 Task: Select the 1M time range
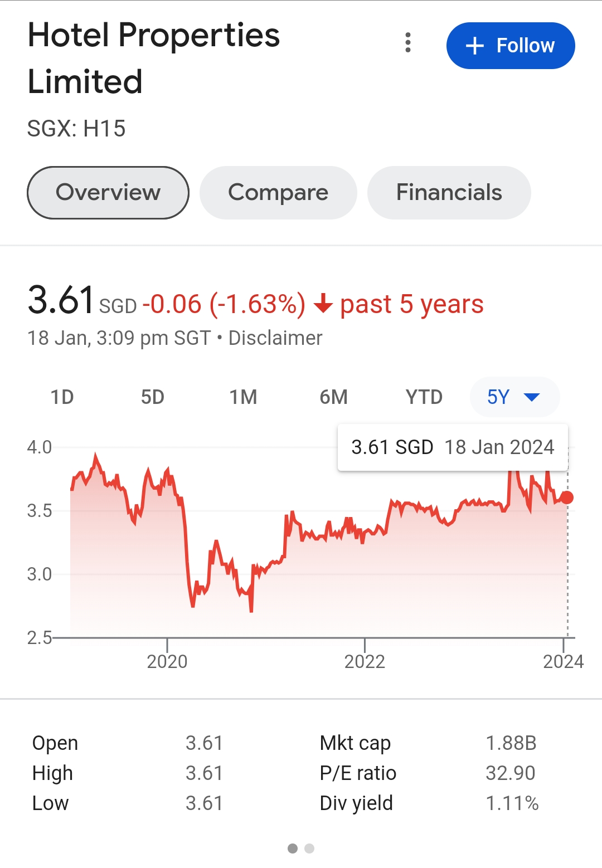[x=243, y=397]
